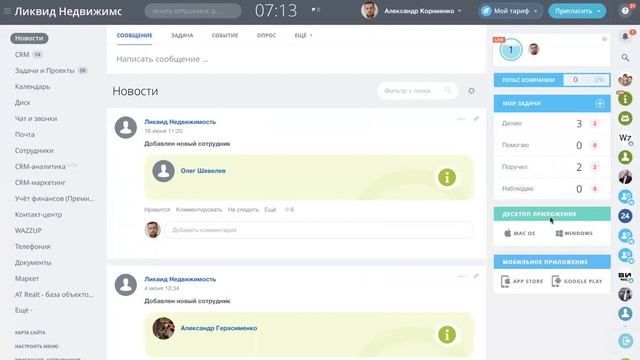Click the live counter circle showing 1
This screenshot has width=640, height=360.
[x=511, y=50]
